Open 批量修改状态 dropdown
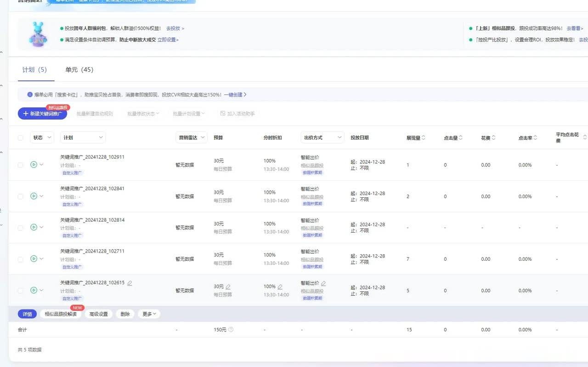Screen dimensions: 588x367 143,114
